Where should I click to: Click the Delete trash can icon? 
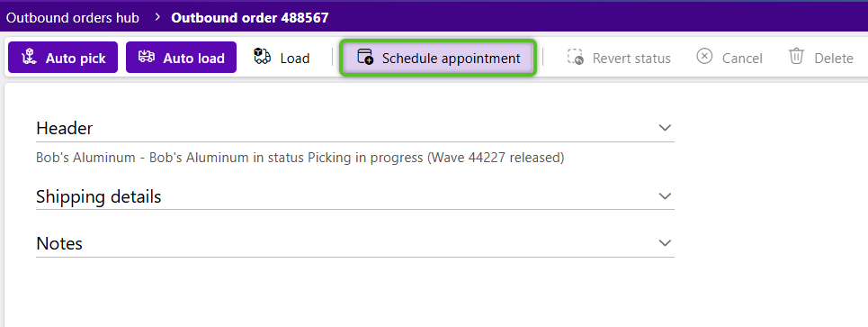pyautogui.click(x=796, y=57)
